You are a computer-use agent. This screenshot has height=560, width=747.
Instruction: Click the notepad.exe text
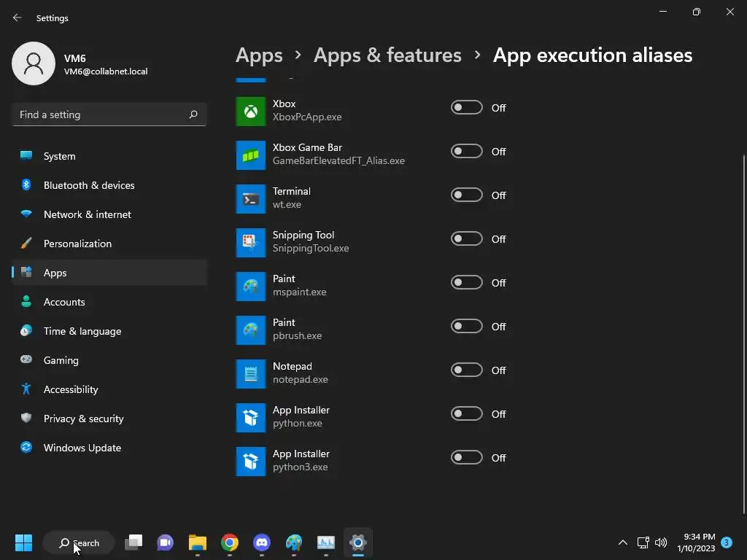click(x=300, y=380)
